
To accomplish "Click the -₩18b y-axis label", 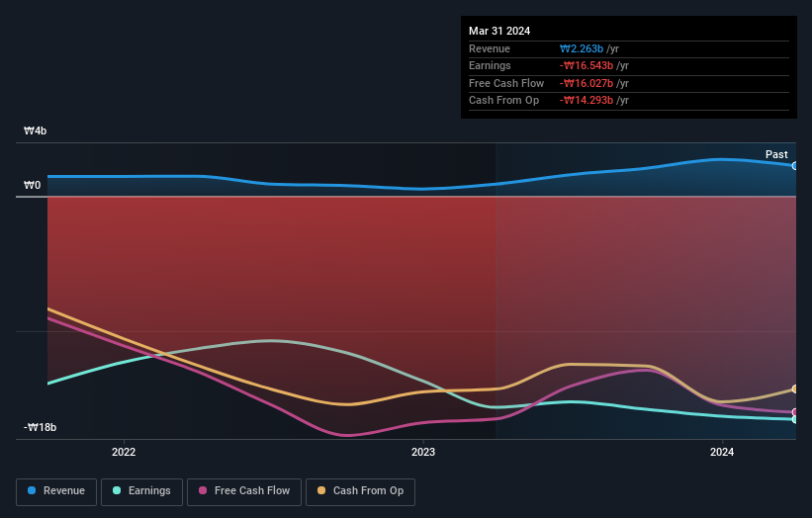I will click(40, 427).
